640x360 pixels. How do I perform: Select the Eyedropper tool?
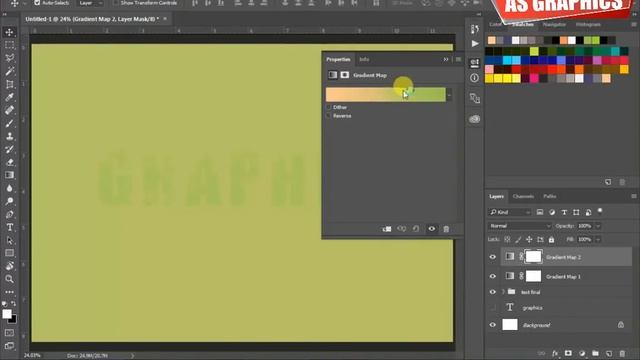(x=9, y=97)
